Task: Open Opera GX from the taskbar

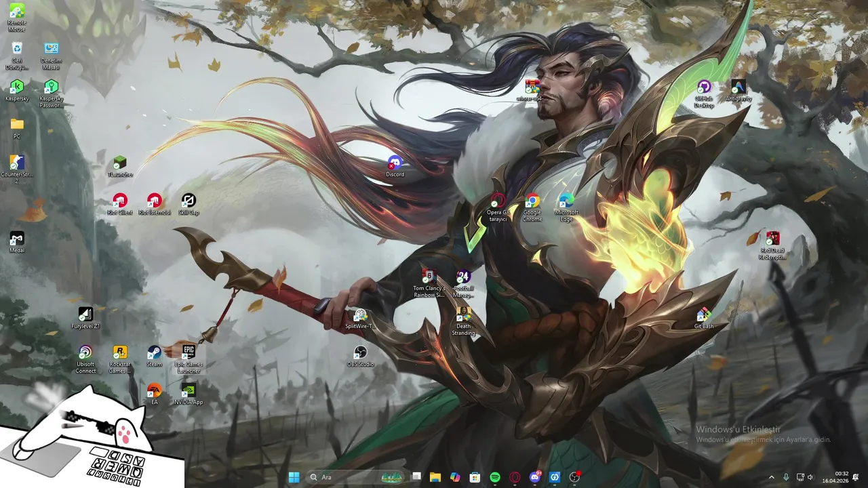Action: 515,477
